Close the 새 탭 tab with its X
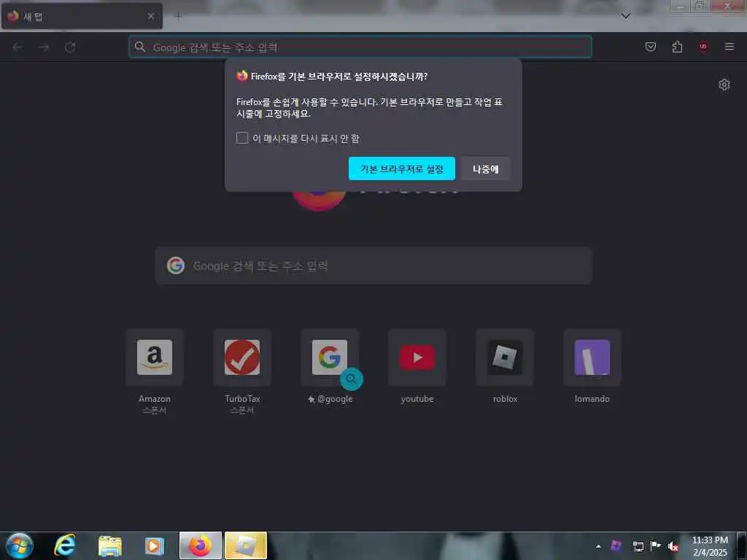Viewport: 747px width, 560px height. 151,16
